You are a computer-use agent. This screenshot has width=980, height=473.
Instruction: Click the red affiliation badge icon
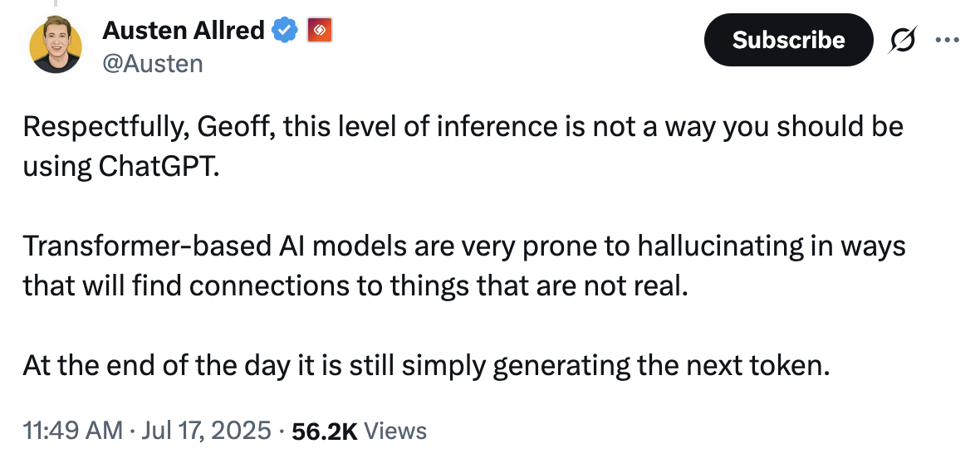pyautogui.click(x=320, y=31)
